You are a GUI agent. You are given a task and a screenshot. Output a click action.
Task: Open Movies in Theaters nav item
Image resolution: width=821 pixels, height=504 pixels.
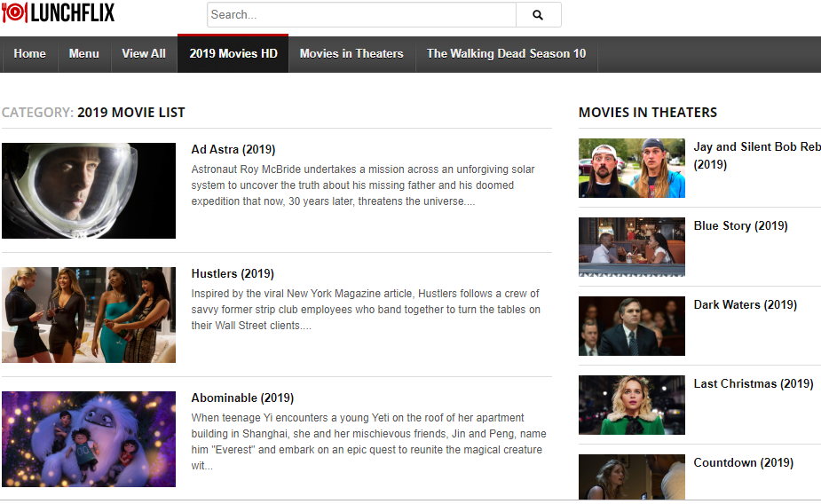[351, 54]
